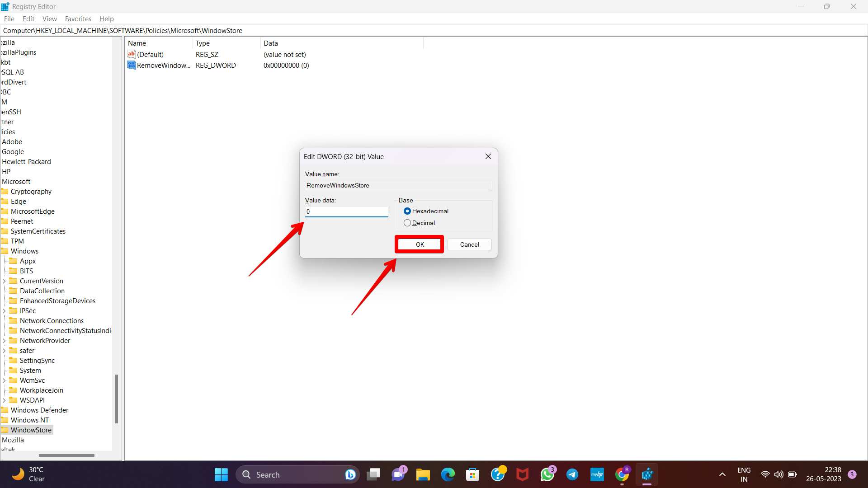The image size is (868, 488).
Task: Expand the safer key
Action: point(4,351)
